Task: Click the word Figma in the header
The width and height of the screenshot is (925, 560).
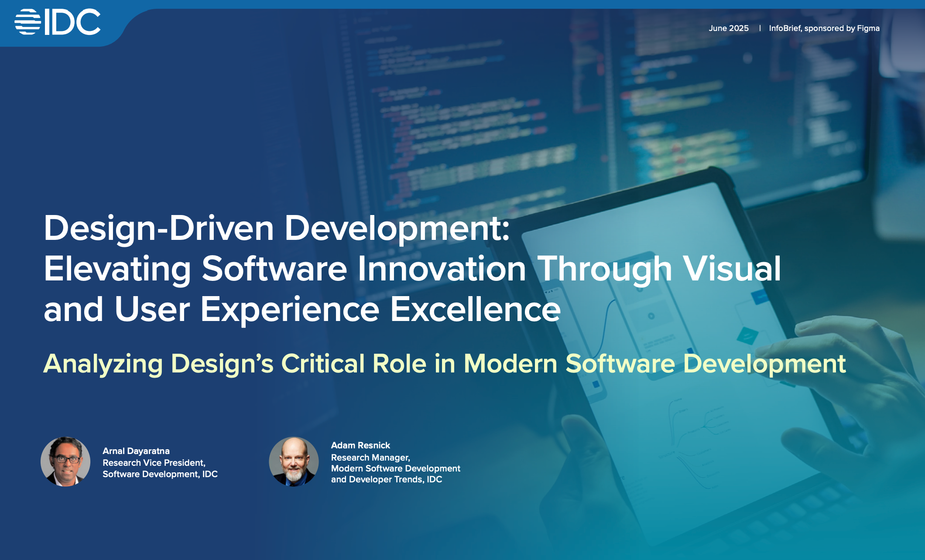Action: point(868,28)
